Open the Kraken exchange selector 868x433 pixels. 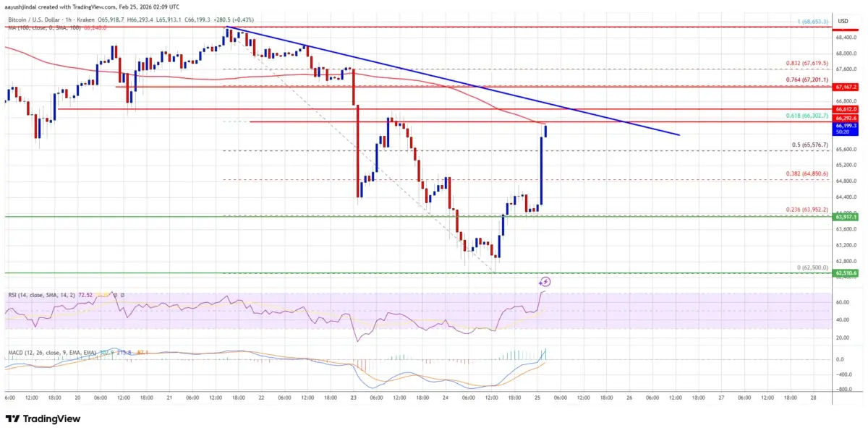pyautogui.click(x=85, y=21)
